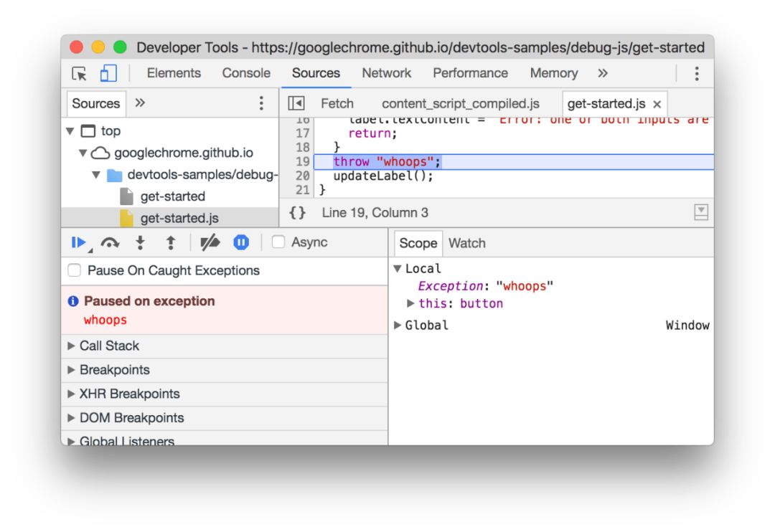
Task: Toggle the device toolbar icon
Action: coord(108,73)
